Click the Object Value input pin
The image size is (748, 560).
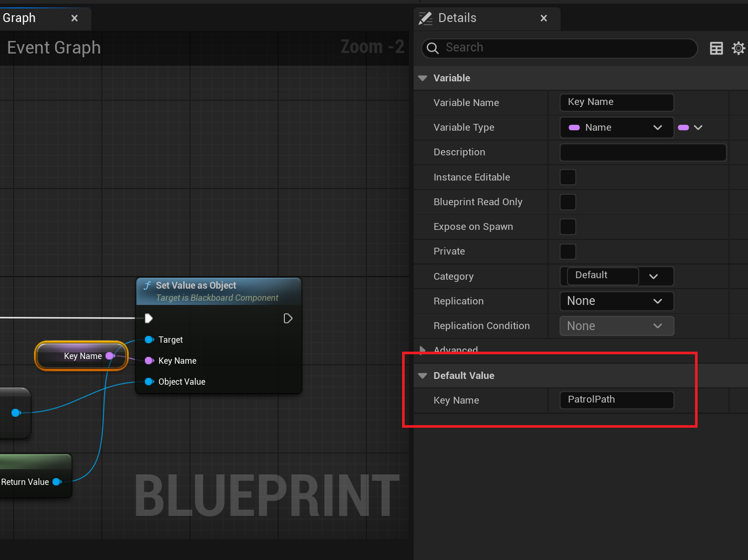[x=149, y=382]
